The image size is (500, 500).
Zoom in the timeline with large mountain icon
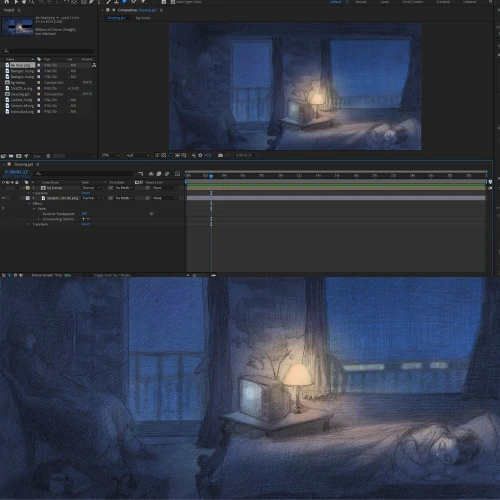tap(214, 275)
